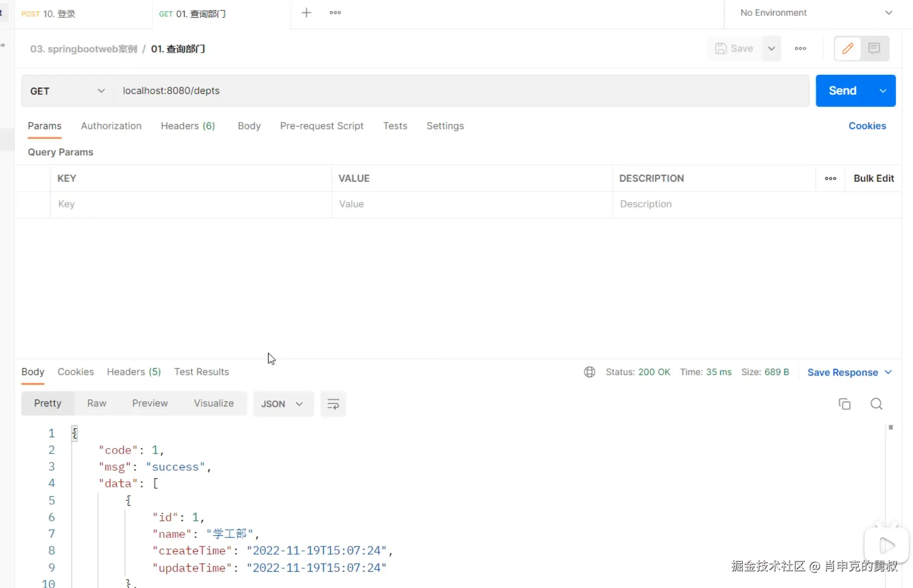Select the Raw response view

coord(97,403)
